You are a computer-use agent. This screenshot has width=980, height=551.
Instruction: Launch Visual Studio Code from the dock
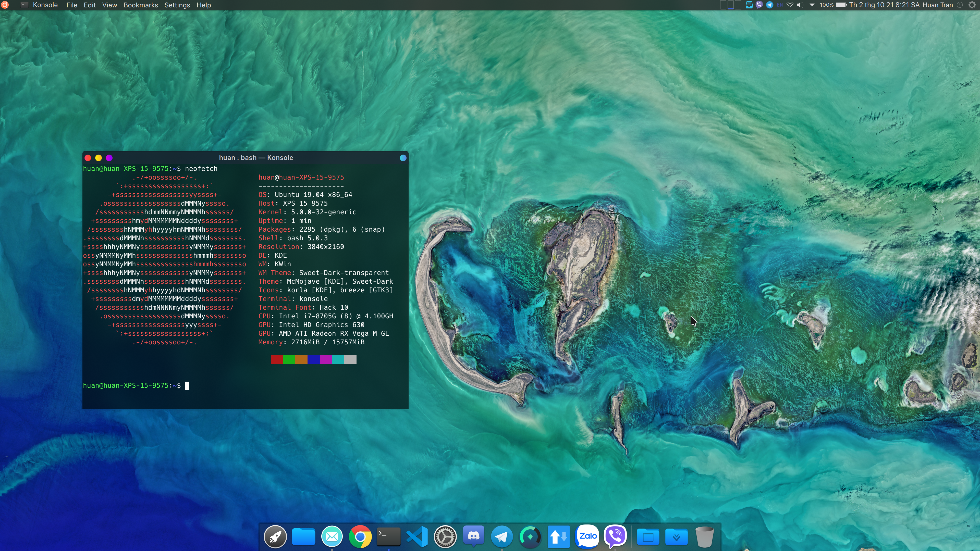(x=416, y=536)
